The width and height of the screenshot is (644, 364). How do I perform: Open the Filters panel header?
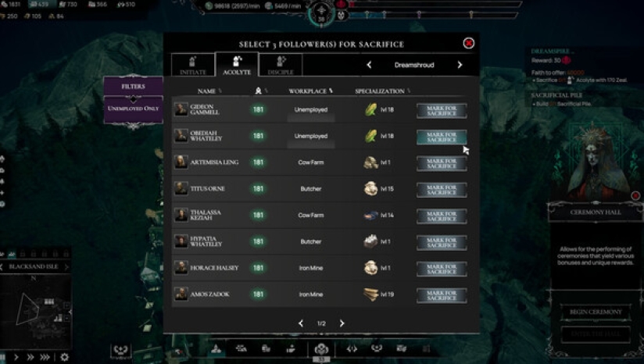[133, 86]
